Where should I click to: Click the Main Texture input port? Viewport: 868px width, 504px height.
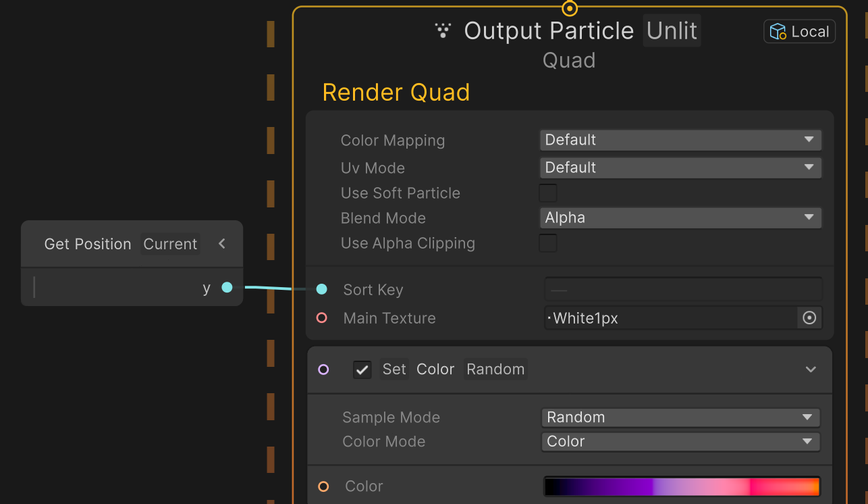click(x=322, y=318)
